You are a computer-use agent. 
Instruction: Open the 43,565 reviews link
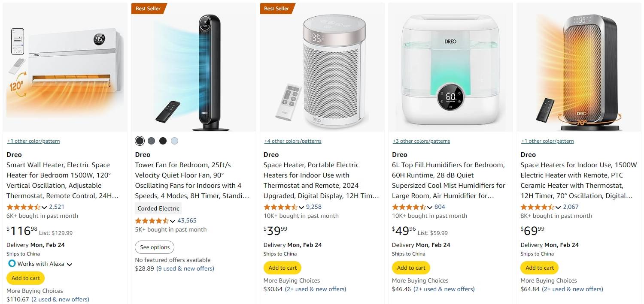[187, 221]
